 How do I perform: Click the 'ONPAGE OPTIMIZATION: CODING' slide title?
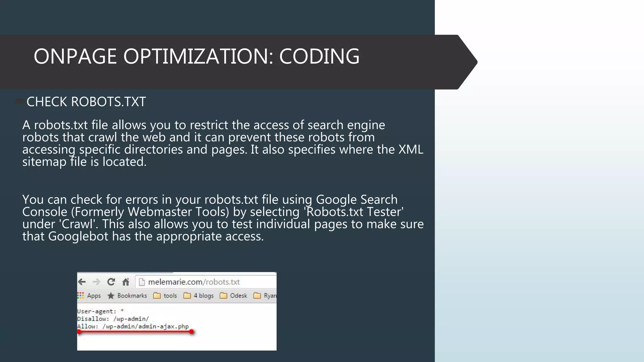click(x=197, y=57)
